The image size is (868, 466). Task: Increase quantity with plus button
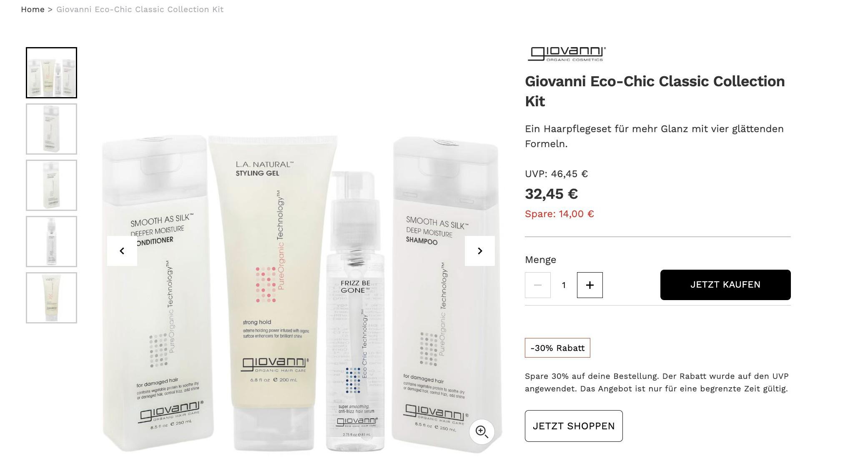pyautogui.click(x=590, y=285)
